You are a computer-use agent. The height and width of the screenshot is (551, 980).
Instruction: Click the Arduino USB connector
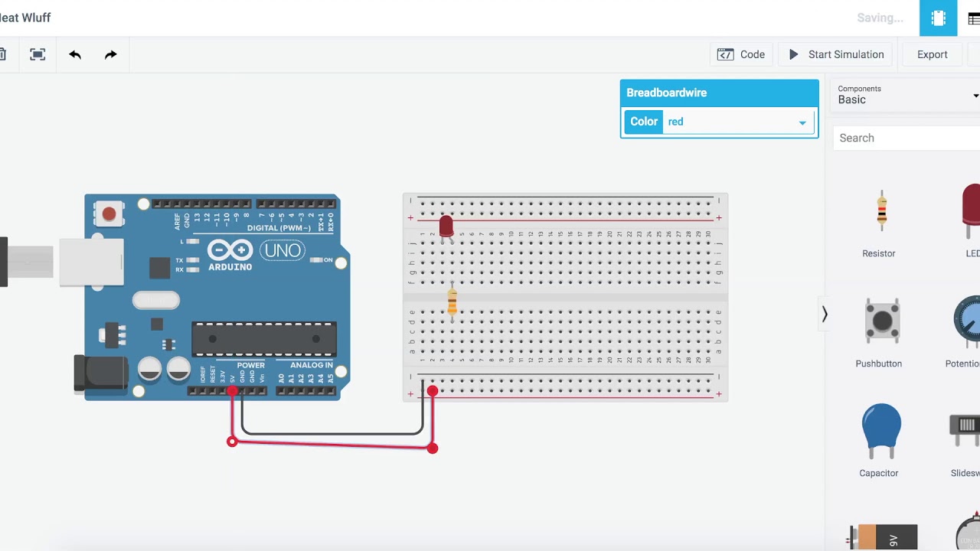[x=91, y=262]
